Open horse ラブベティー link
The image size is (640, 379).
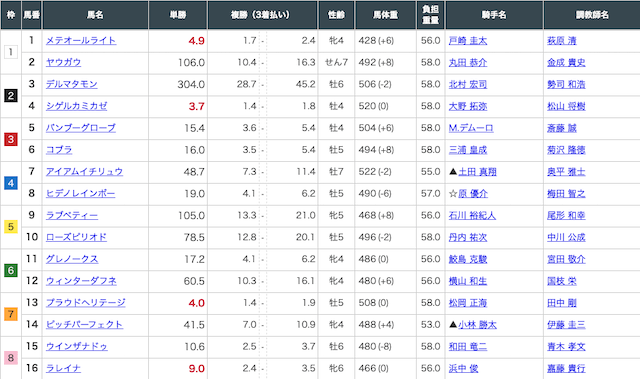click(72, 215)
